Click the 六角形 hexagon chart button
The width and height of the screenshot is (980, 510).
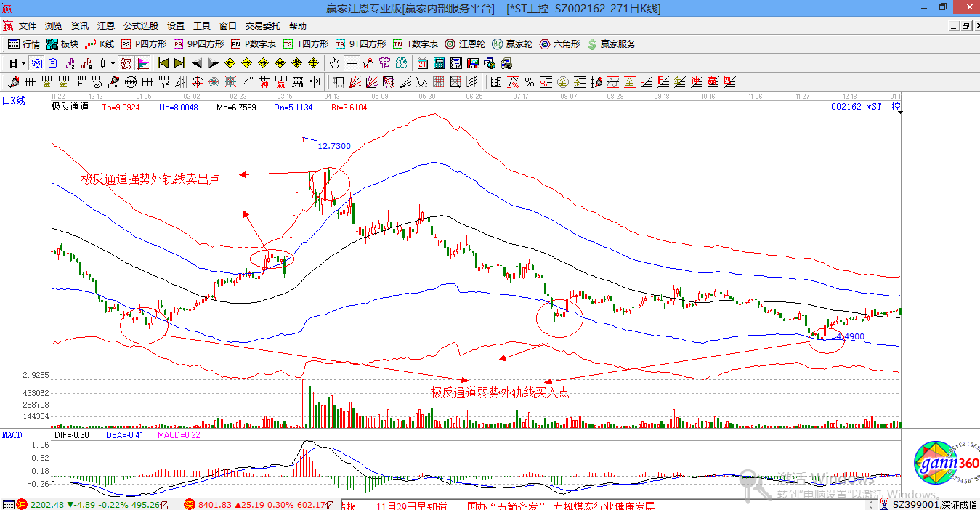point(559,44)
